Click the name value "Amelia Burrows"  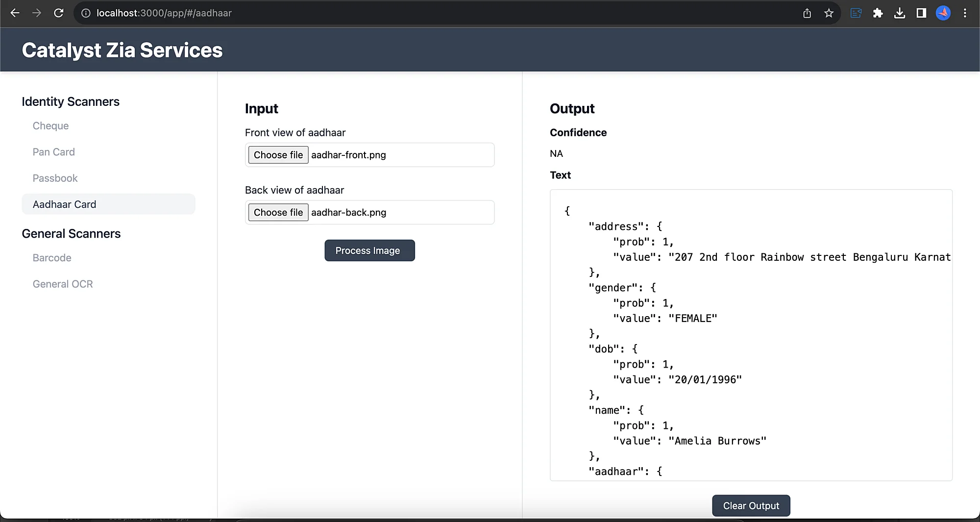click(x=717, y=441)
